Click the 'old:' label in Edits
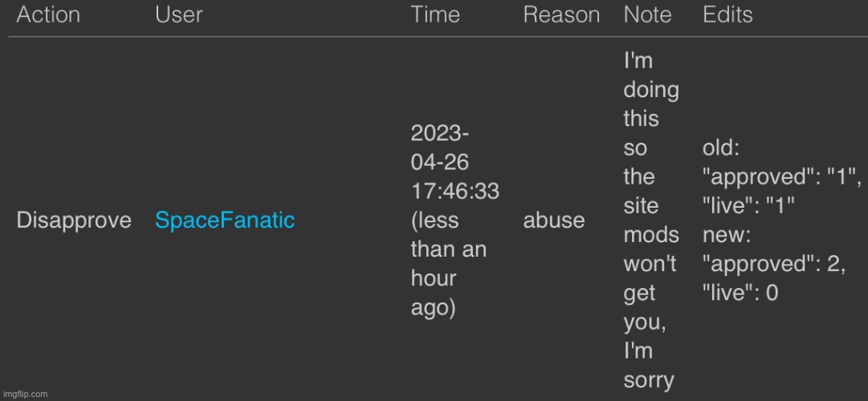The image size is (868, 401). click(721, 148)
